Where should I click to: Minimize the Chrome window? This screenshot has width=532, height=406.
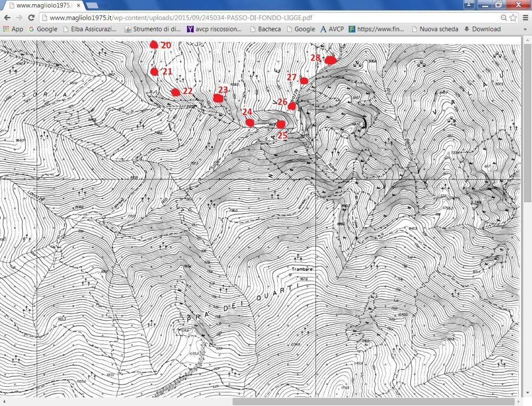tap(486, 5)
